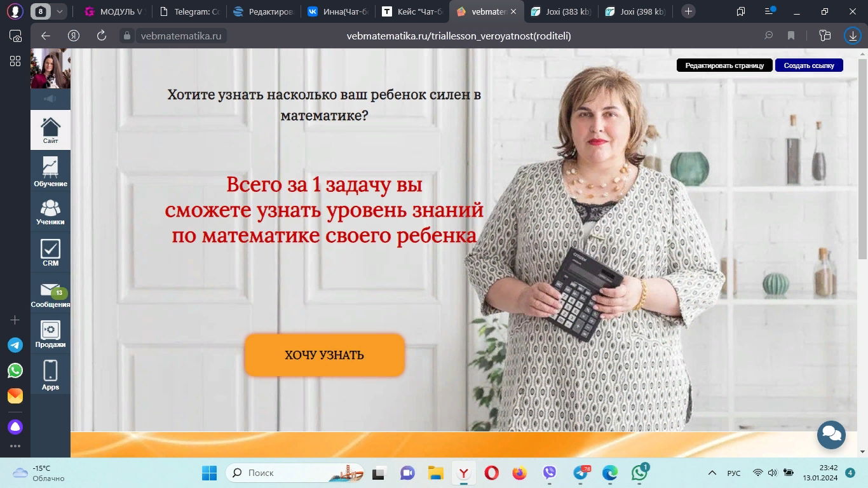Click the Редактировать страницу button
Viewport: 868px width, 488px height.
click(724, 65)
